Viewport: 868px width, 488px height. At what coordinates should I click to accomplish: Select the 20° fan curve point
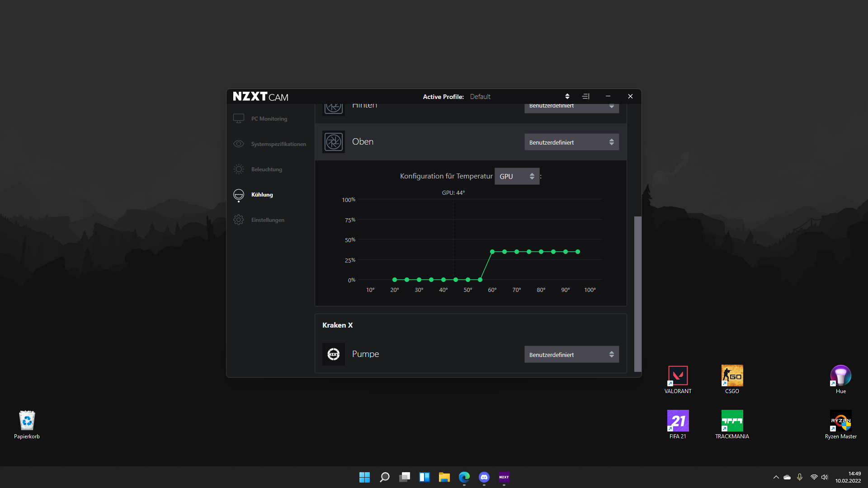coord(395,280)
